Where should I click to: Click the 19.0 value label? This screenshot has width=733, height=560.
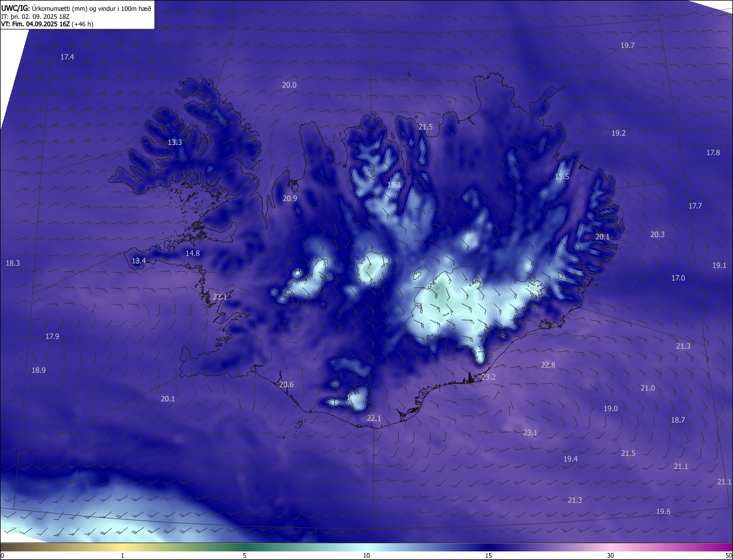[610, 408]
